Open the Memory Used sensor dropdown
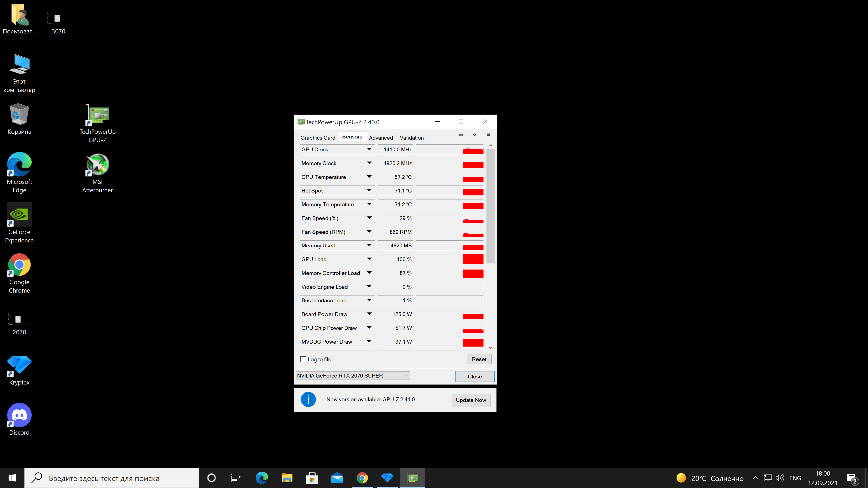Screen dimensions: 868x488 [x=369, y=246]
